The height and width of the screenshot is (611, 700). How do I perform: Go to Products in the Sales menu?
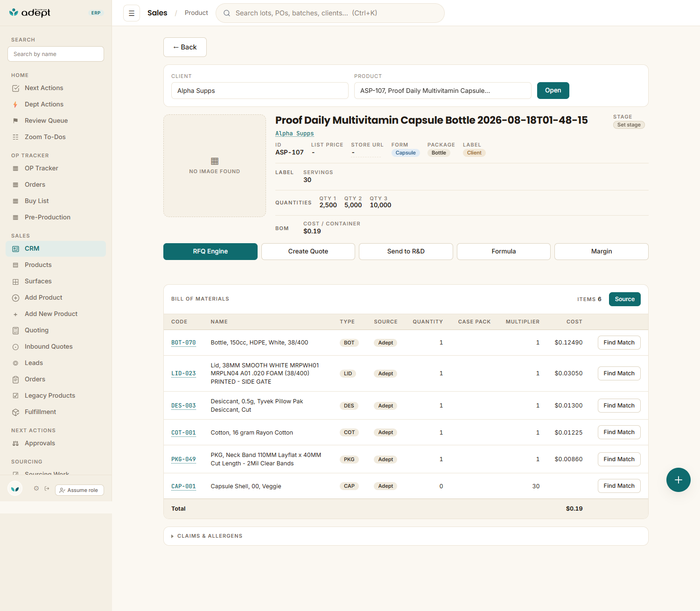[x=56, y=265]
